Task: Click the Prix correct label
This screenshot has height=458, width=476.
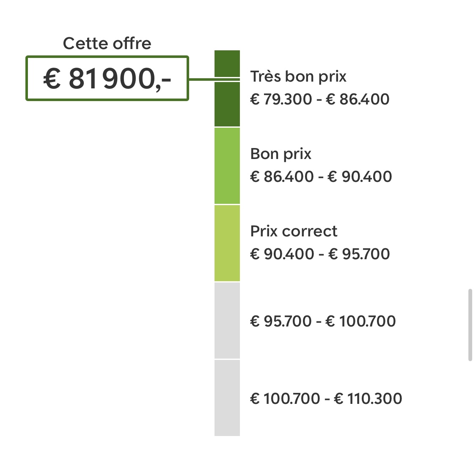Action: point(294,231)
